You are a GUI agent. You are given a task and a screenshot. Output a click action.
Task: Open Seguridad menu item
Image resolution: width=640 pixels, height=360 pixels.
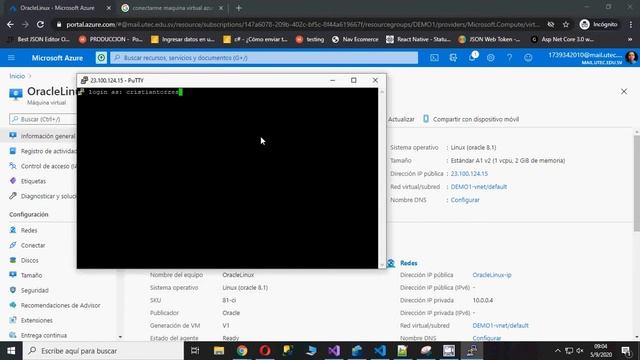34,290
